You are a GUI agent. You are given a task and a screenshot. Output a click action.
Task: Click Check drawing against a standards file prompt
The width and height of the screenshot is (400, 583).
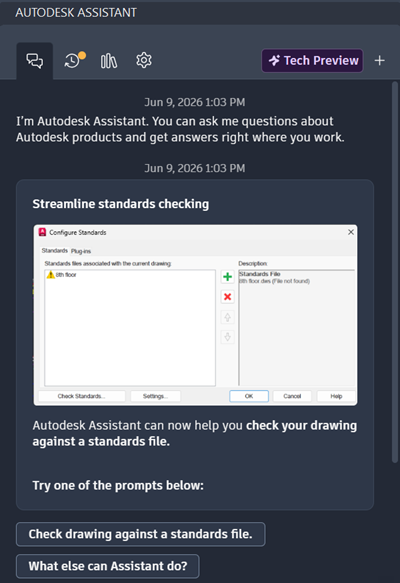point(141,534)
